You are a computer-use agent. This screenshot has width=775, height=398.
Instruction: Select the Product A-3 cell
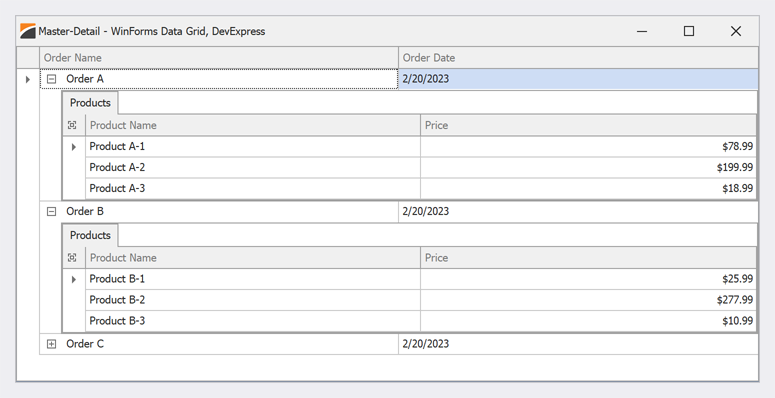pos(253,188)
